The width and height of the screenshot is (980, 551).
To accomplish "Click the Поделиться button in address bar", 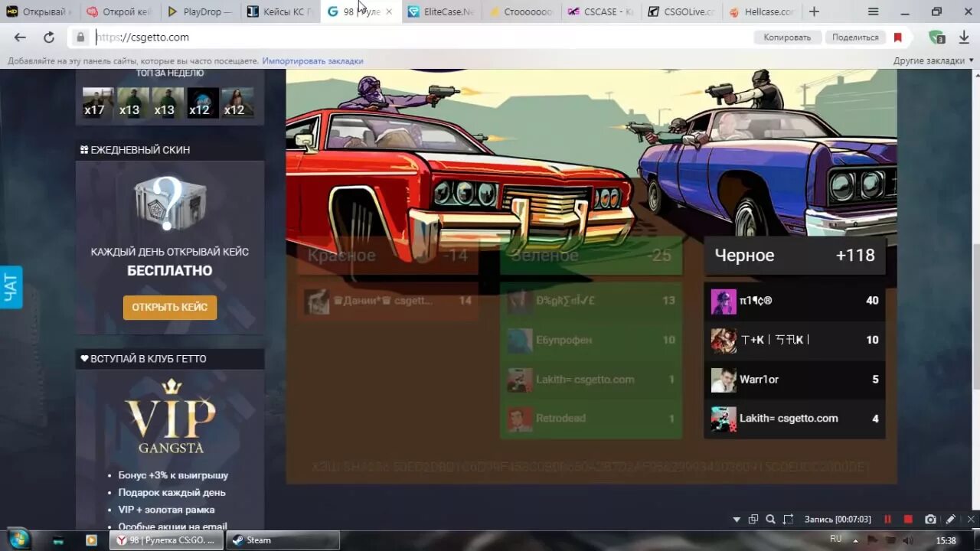I will (855, 37).
